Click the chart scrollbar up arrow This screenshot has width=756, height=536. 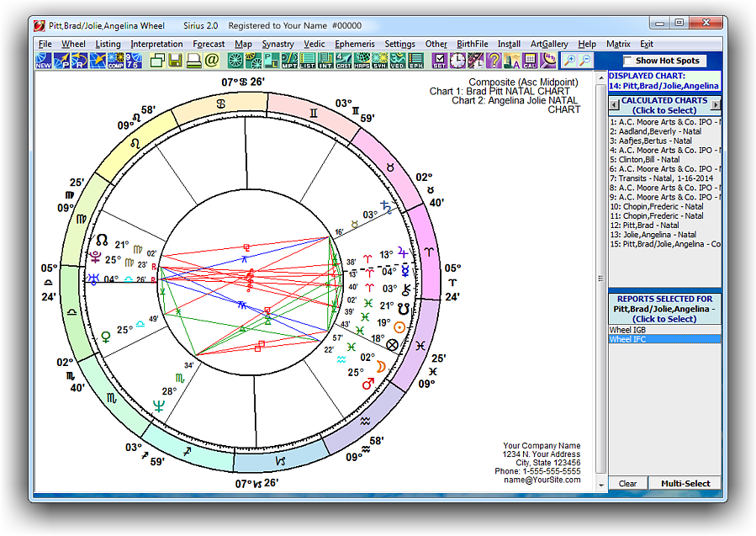point(600,77)
